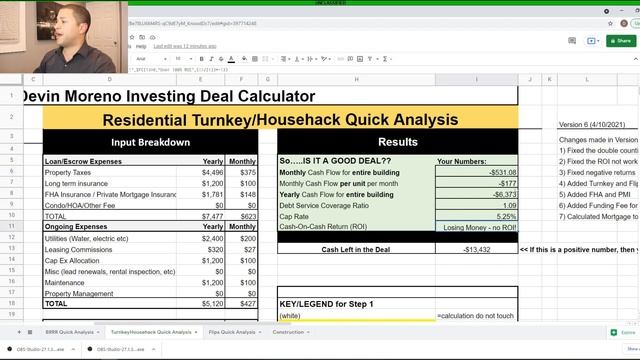Switch to Construction sheet tab
640x360 pixels.
(288, 332)
